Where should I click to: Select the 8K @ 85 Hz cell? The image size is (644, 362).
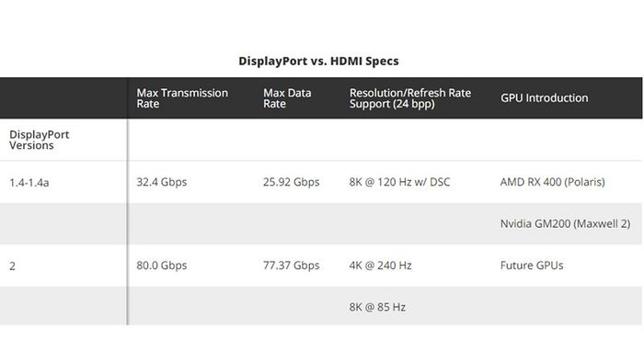[377, 307]
